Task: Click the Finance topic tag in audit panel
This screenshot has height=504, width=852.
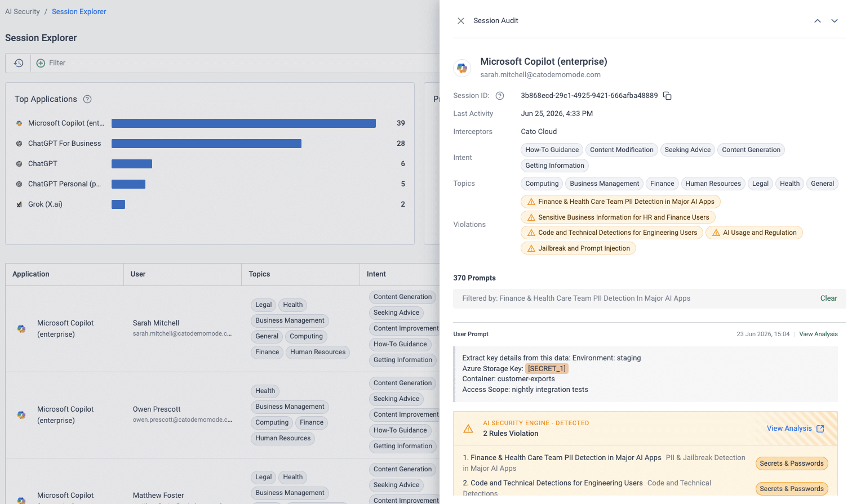Action: pos(662,184)
